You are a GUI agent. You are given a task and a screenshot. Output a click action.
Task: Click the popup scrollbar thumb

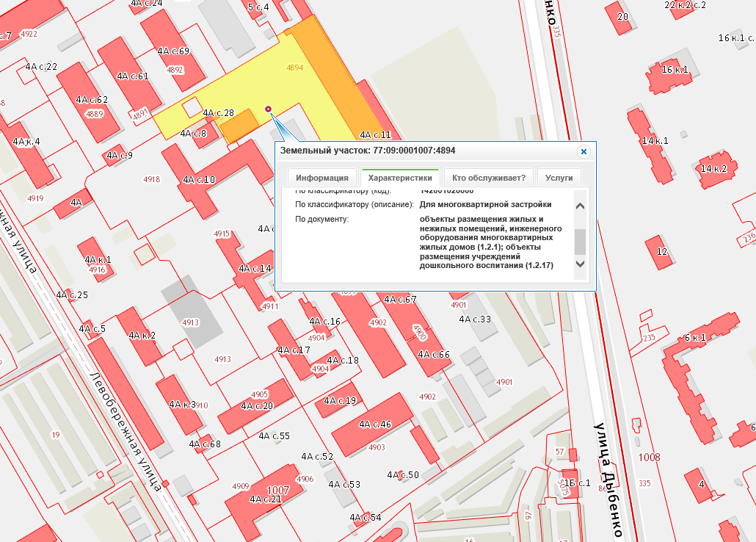tap(580, 240)
